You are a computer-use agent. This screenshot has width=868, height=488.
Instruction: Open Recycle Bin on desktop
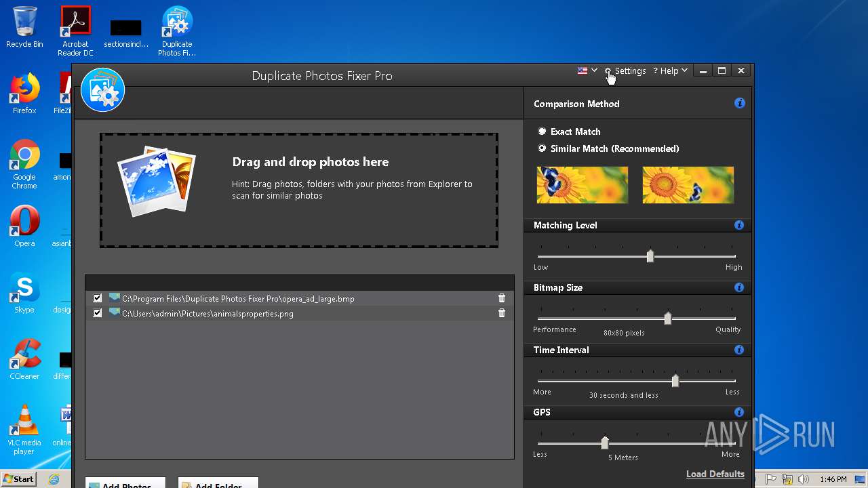point(24,28)
